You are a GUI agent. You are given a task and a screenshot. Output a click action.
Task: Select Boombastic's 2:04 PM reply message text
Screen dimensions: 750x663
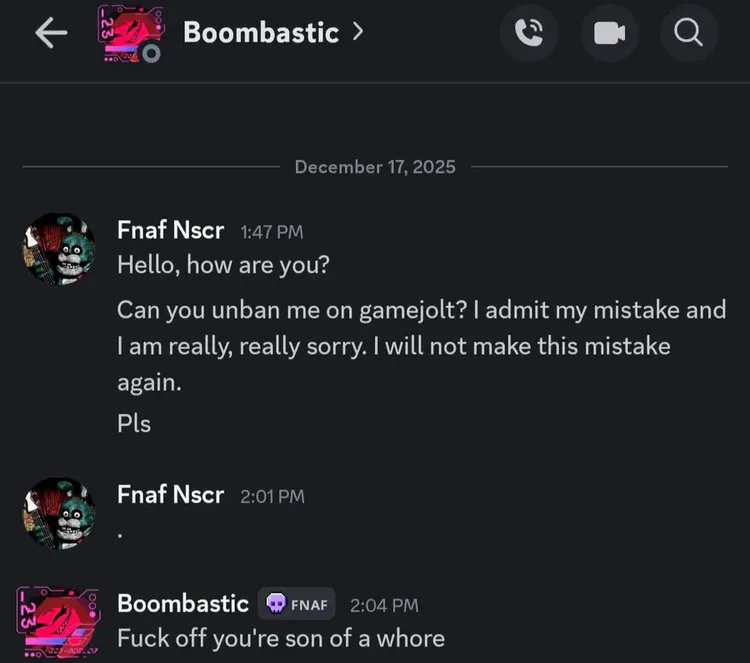(x=280, y=637)
